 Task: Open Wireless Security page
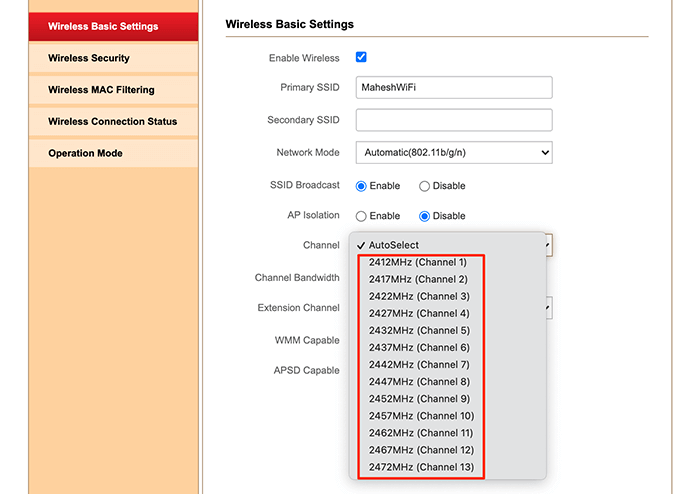tap(89, 58)
